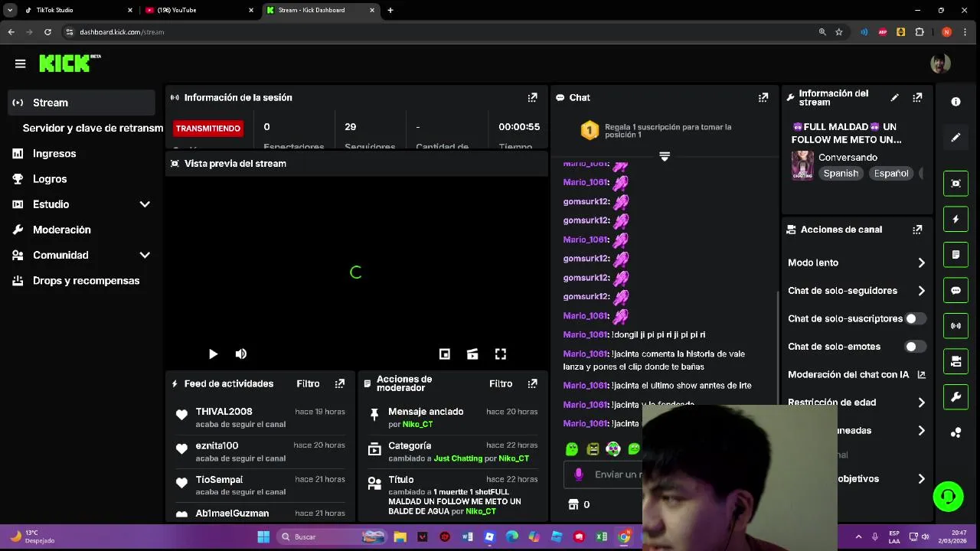Viewport: 980px width, 551px height.
Task: Toggle the chat bubble widget icon in sidebar
Action: point(955,290)
